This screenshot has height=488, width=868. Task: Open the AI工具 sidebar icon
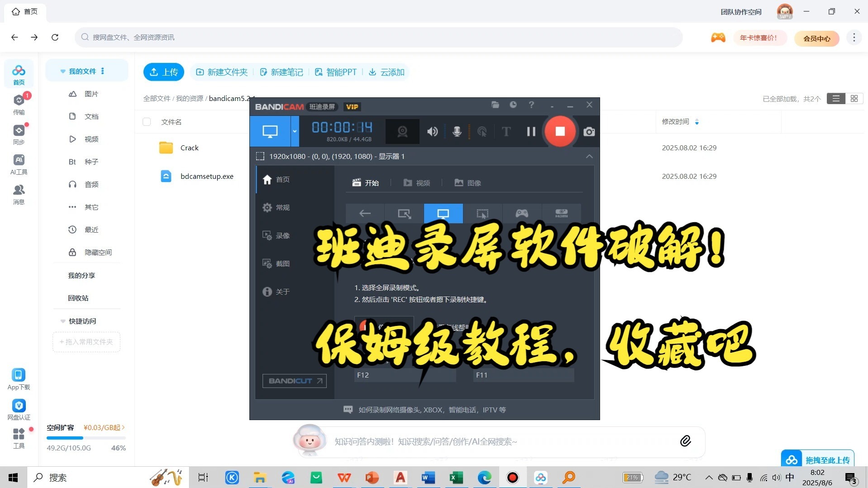[19, 164]
